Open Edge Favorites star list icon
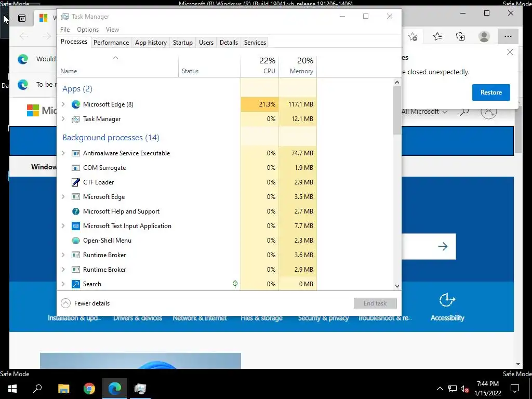 coord(437,36)
